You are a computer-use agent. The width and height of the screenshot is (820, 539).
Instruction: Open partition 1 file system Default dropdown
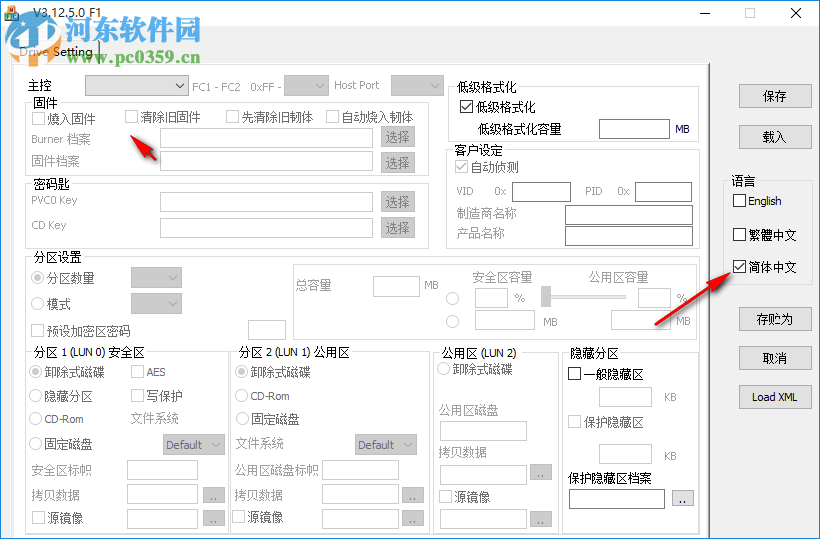[x=194, y=444]
